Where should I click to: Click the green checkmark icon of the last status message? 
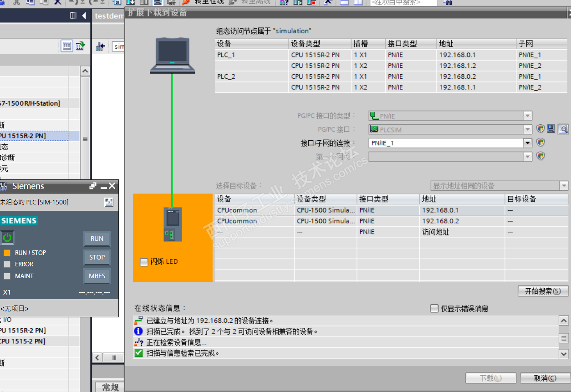pyautogui.click(x=138, y=353)
